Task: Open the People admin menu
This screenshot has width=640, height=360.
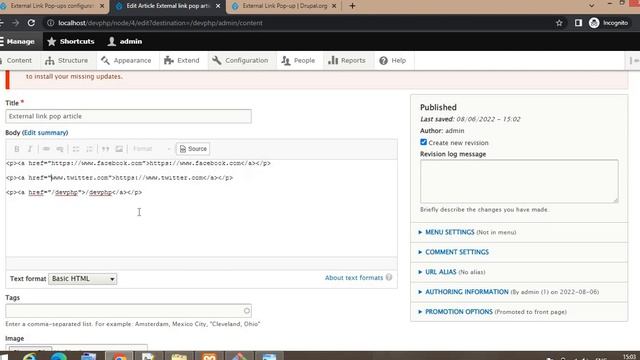Action: 299,60
